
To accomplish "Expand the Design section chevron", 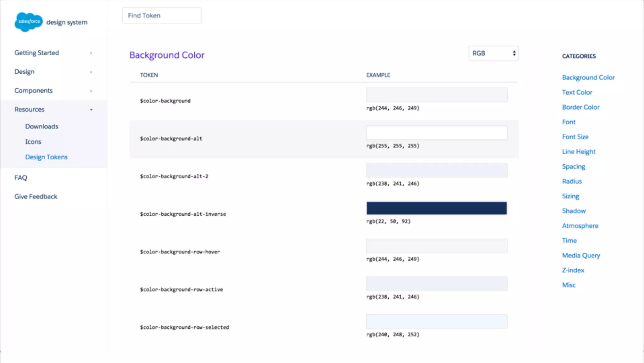I will [91, 72].
